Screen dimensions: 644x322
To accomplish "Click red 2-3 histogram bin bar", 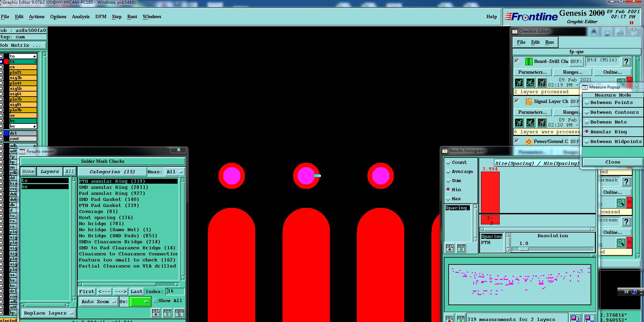I will point(490,220).
